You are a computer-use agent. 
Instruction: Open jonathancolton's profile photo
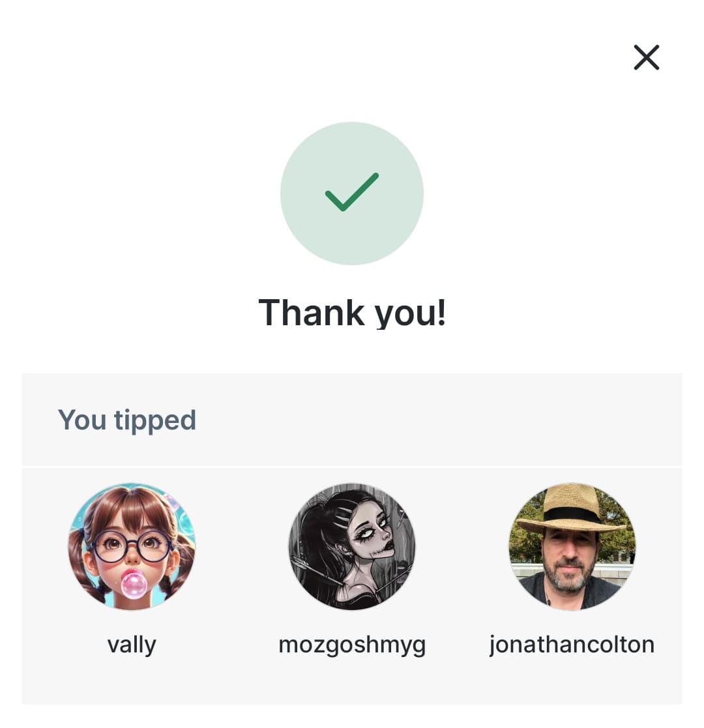572,546
